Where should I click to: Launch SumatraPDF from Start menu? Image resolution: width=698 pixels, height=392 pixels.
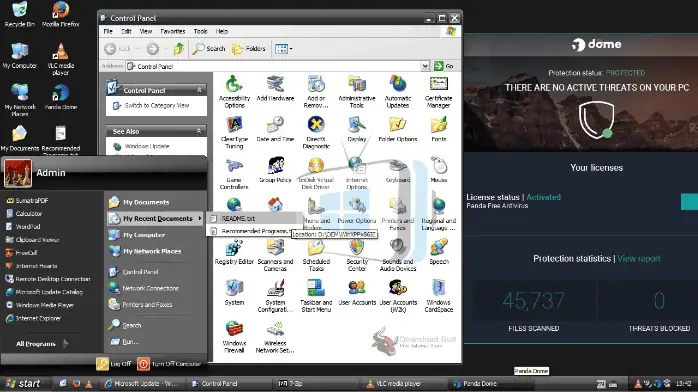pyautogui.click(x=32, y=201)
